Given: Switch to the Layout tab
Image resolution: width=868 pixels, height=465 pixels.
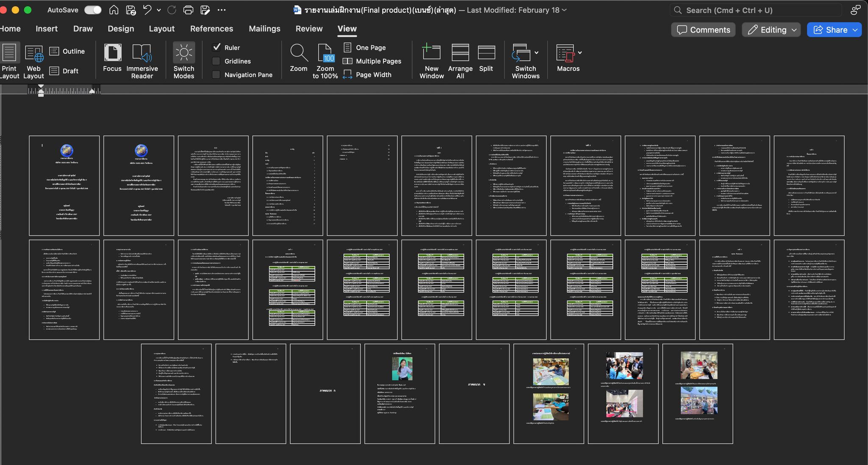Looking at the screenshot, I should pos(161,29).
